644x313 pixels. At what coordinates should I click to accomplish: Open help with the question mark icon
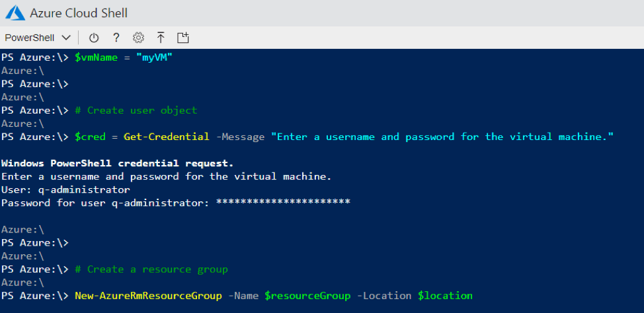116,38
